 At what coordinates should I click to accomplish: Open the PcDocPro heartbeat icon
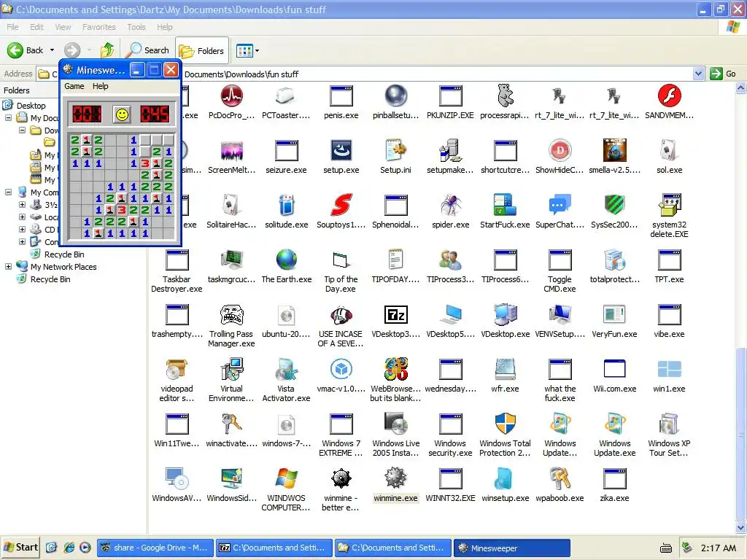pos(231,96)
